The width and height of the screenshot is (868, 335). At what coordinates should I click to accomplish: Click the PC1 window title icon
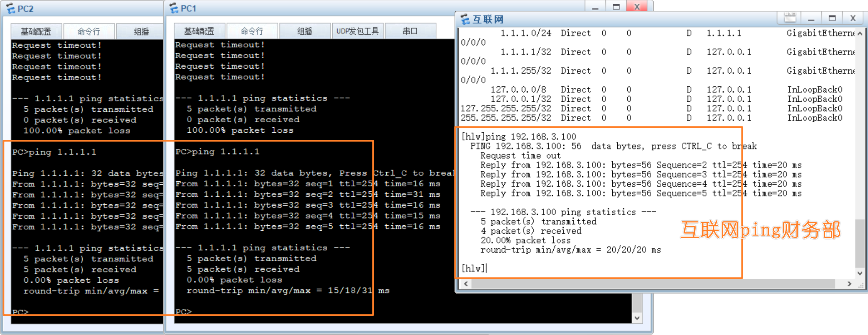coord(174,8)
